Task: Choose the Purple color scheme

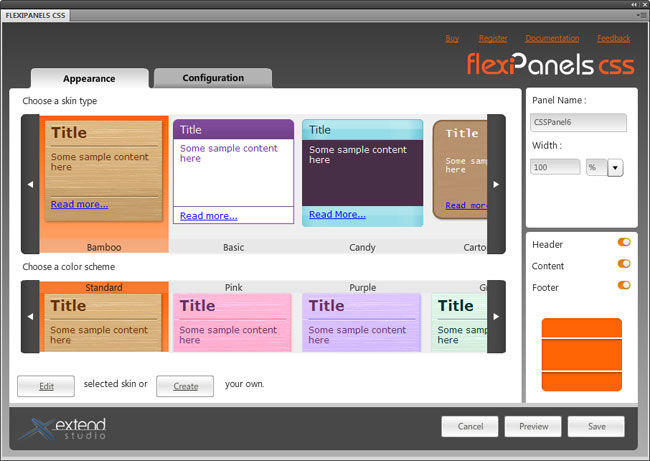Action: [361, 317]
